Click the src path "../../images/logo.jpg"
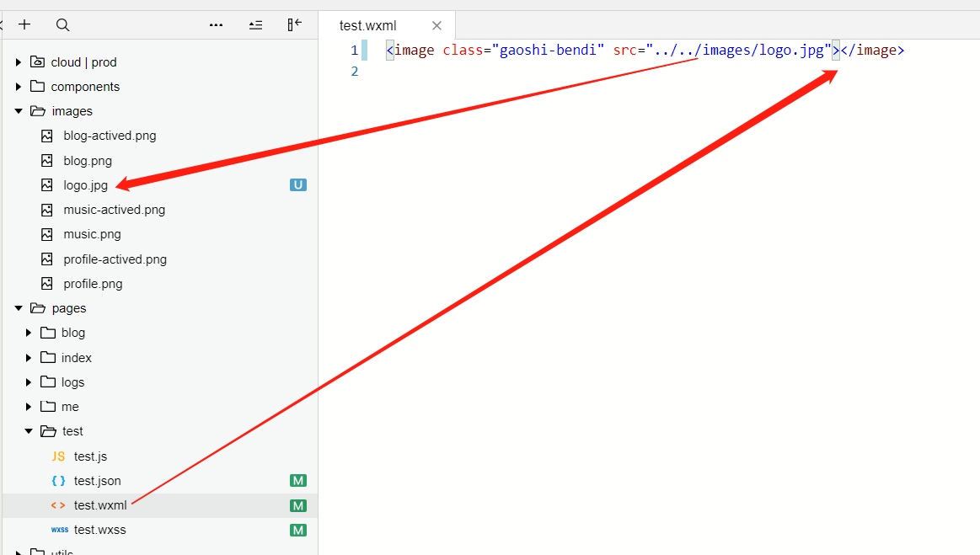 739,50
